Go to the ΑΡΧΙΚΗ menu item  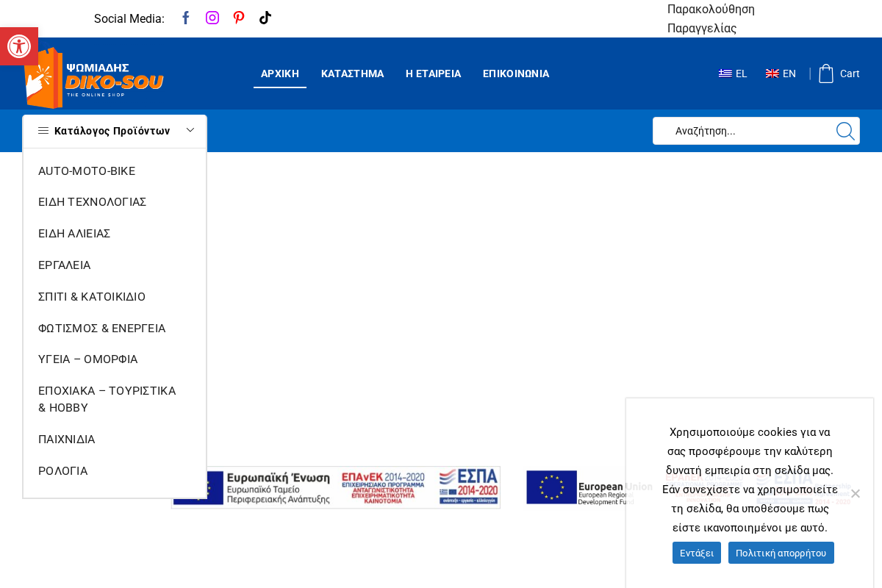pyautogui.click(x=280, y=73)
